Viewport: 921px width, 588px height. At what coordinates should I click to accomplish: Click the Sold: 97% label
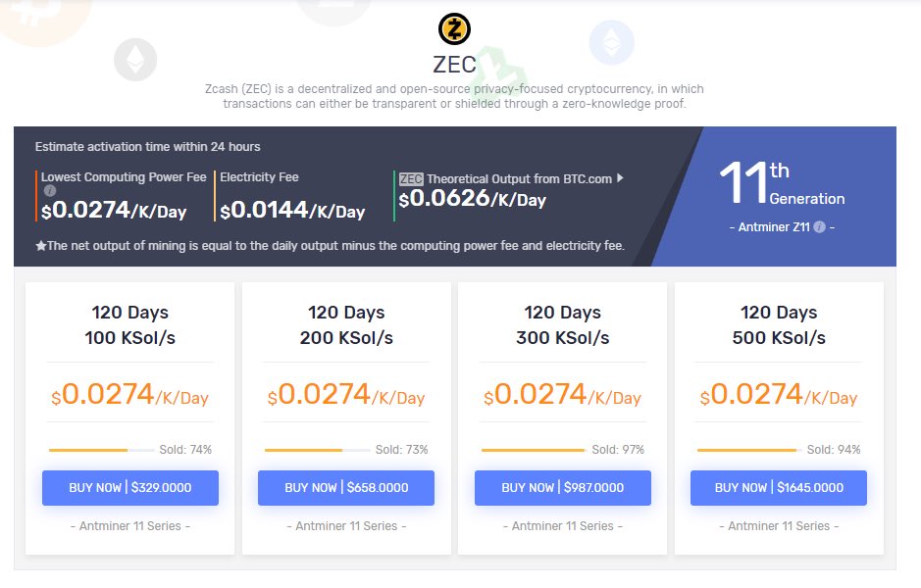tap(618, 450)
